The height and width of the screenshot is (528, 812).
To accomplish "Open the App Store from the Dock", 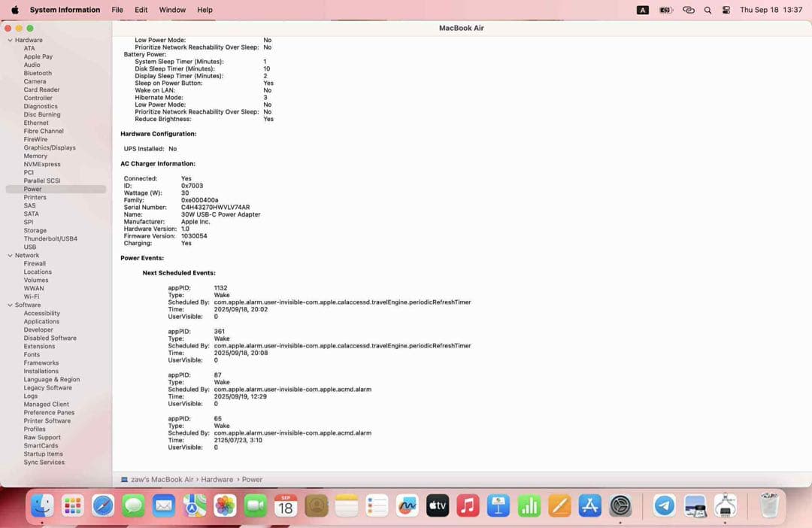I will (x=589, y=505).
